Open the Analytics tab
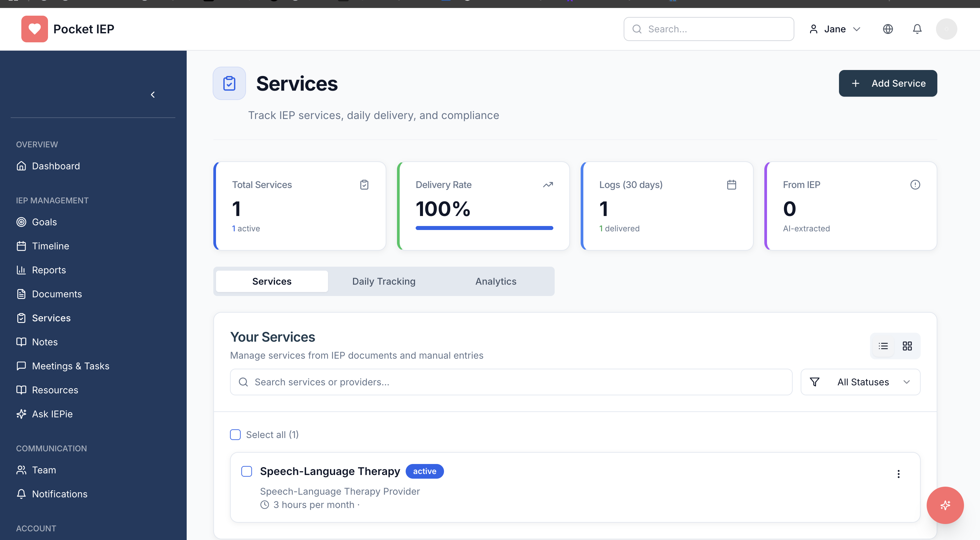 [495, 281]
